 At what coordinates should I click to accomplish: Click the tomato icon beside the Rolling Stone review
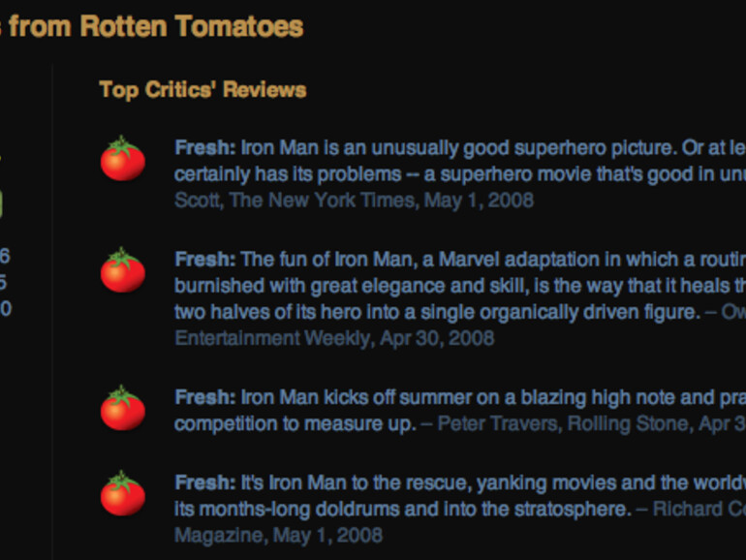[x=122, y=409]
